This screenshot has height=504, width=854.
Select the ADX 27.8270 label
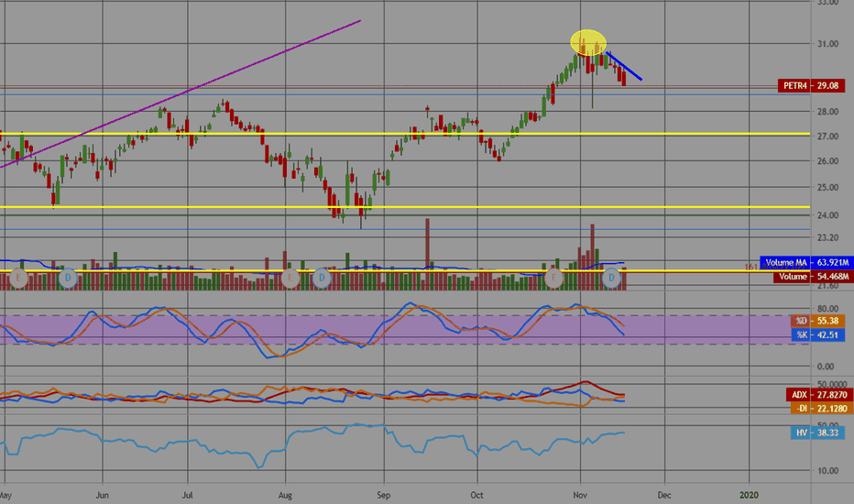click(x=818, y=394)
